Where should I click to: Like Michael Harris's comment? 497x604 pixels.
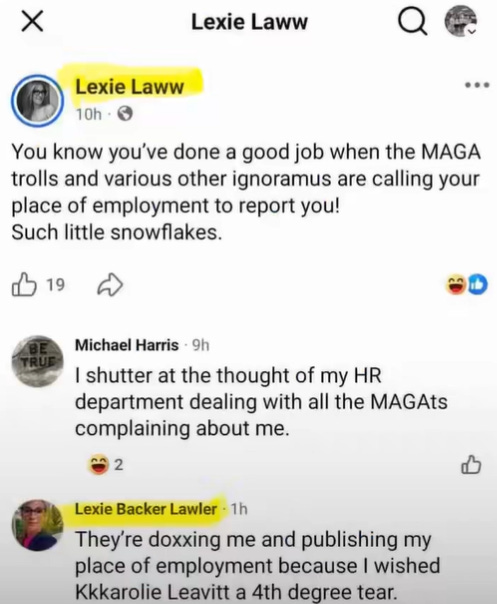point(471,464)
